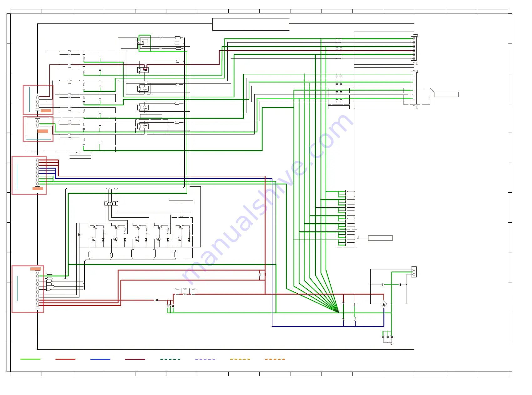This screenshot has width=532, height=395.
Task: Select the light green solid legend line
Action: coord(30,359)
